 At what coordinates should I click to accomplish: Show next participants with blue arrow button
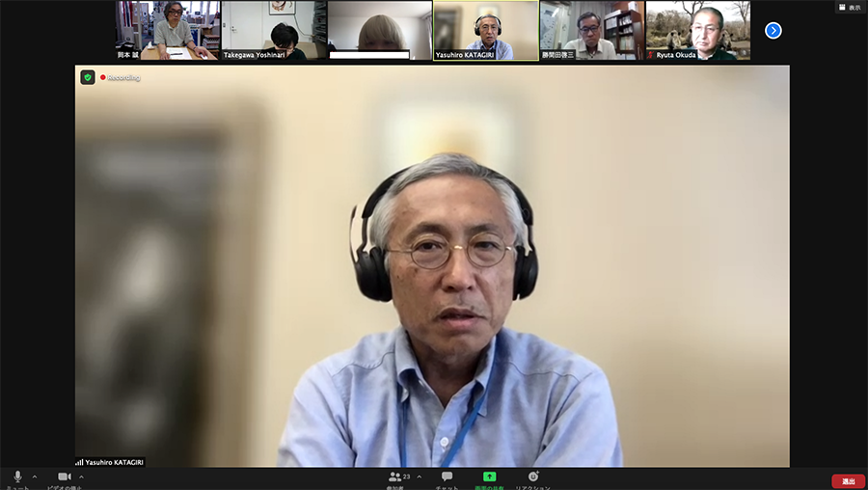coord(773,31)
